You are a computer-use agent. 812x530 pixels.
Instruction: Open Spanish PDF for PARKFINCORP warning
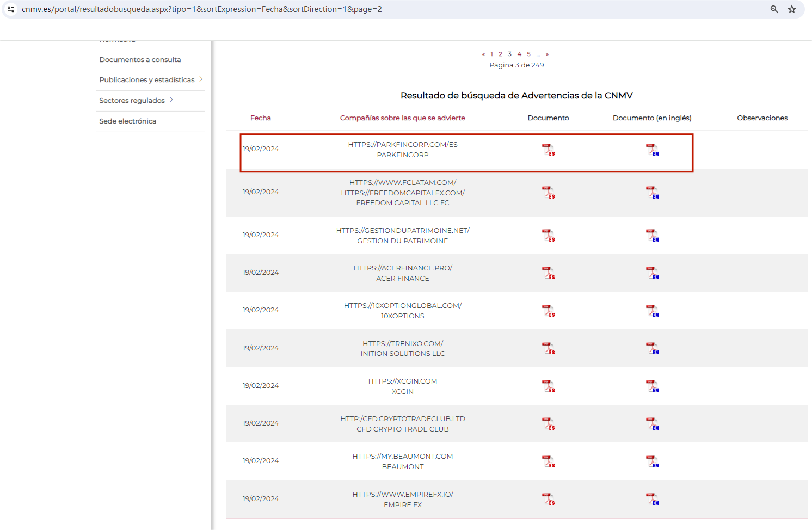[x=548, y=150]
